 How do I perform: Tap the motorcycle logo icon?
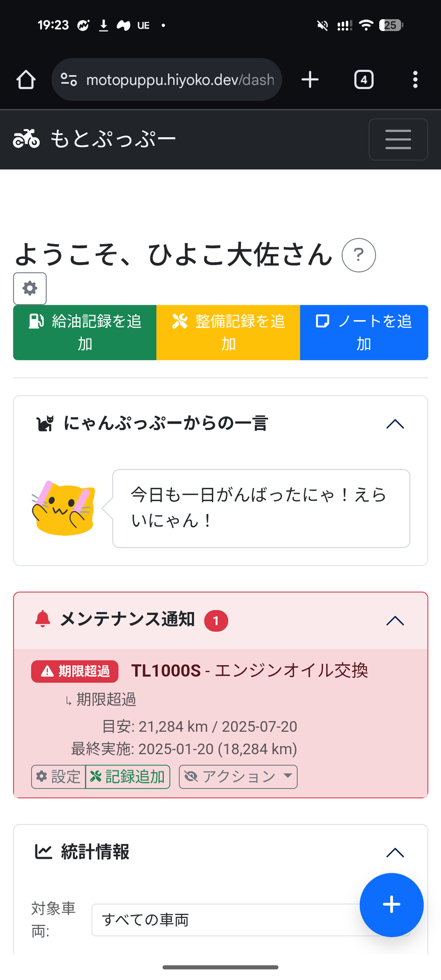click(x=26, y=139)
